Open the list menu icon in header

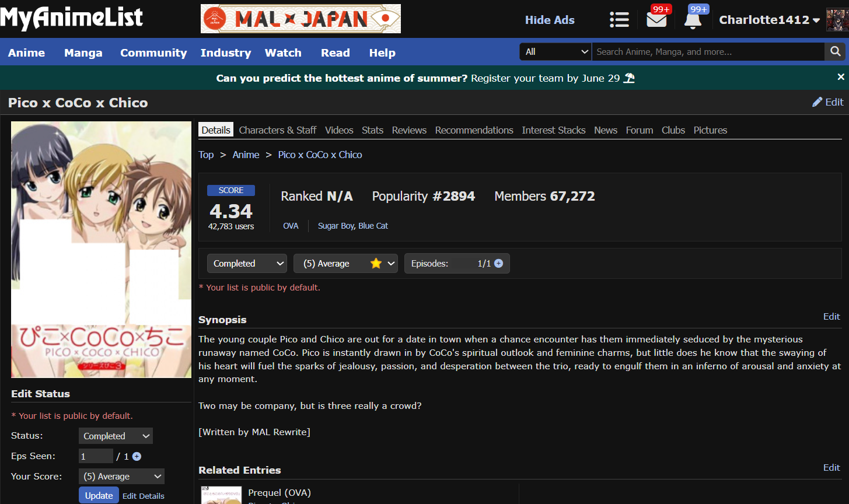click(619, 20)
